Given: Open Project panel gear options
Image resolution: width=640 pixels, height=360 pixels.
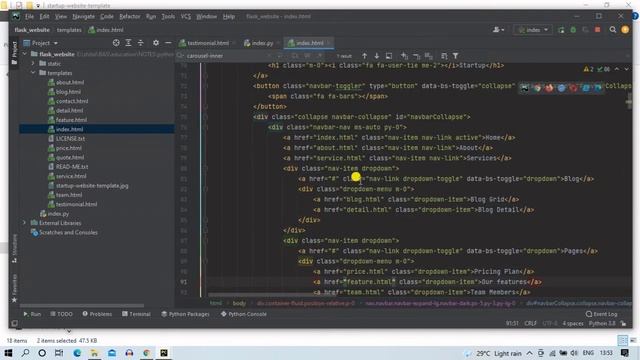Looking at the screenshot, I should (156, 43).
